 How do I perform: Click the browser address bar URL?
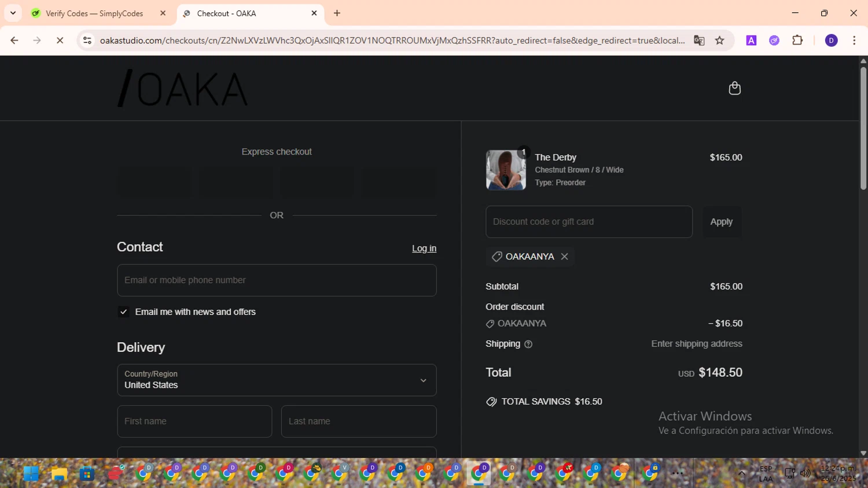click(392, 41)
